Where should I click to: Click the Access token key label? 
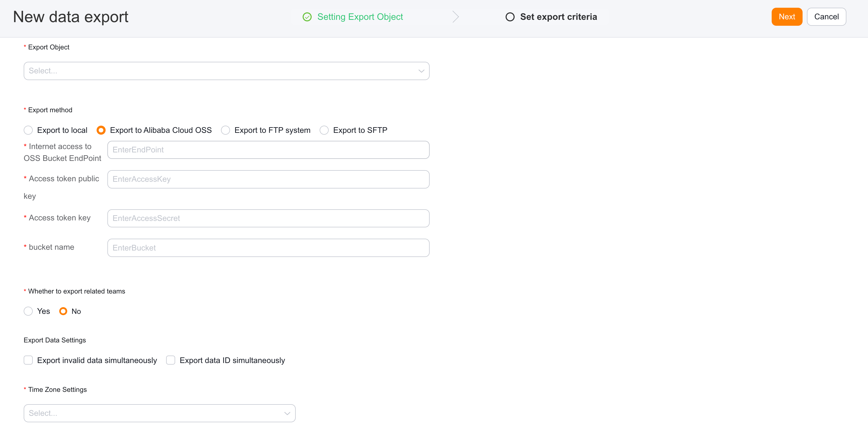pos(60,218)
